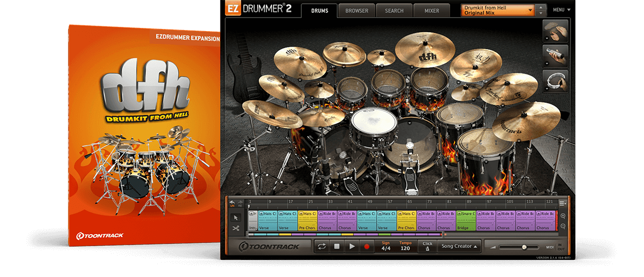Select the scissors cut tool
Viewport: 644px width, 277px height.
(236, 228)
